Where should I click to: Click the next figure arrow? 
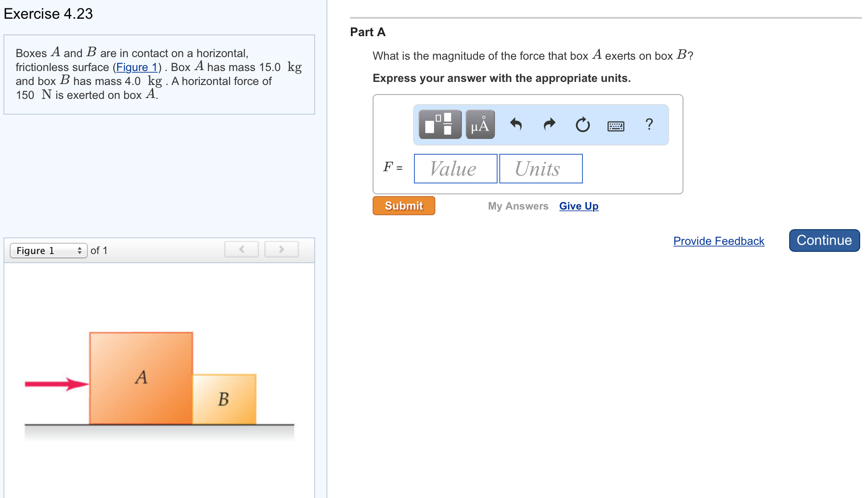point(281,249)
